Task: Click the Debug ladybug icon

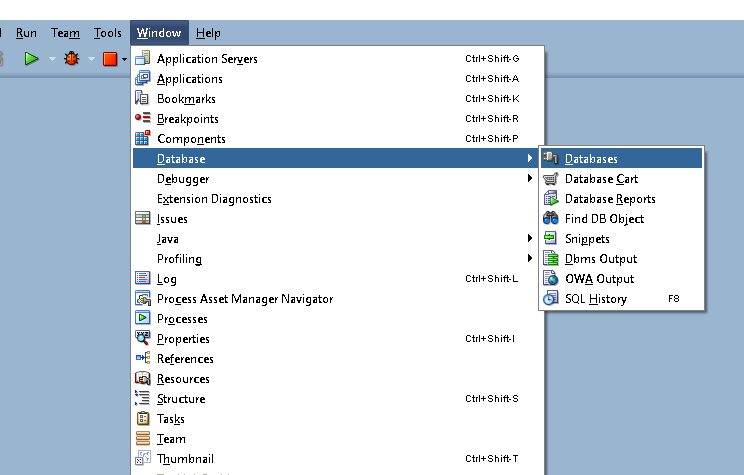Action: click(x=71, y=59)
